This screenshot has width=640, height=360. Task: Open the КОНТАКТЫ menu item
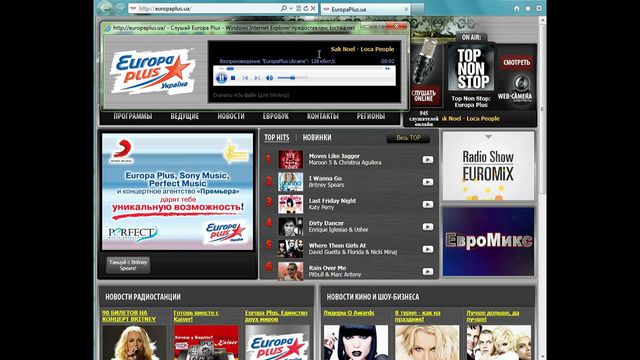click(x=322, y=116)
